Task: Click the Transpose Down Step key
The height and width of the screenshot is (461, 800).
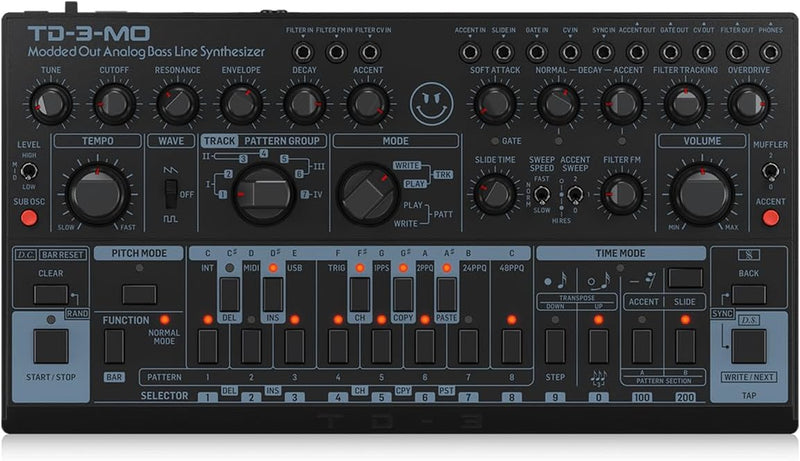Action: coord(555,347)
